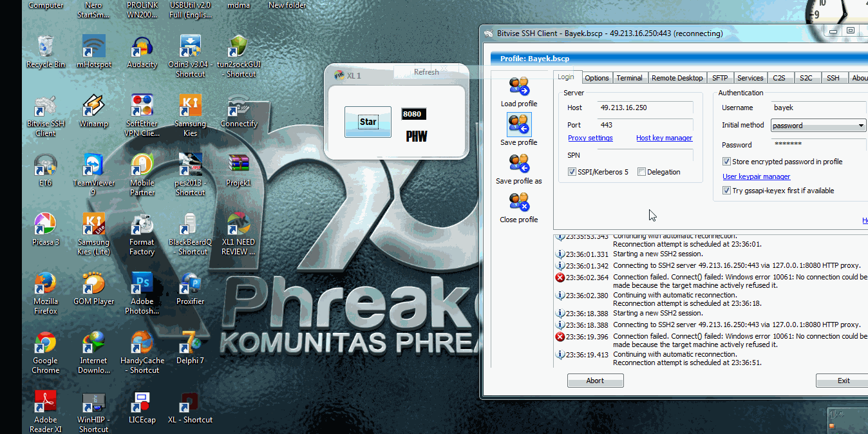868x434 pixels.
Task: Click the SPN input field
Action: point(645,155)
